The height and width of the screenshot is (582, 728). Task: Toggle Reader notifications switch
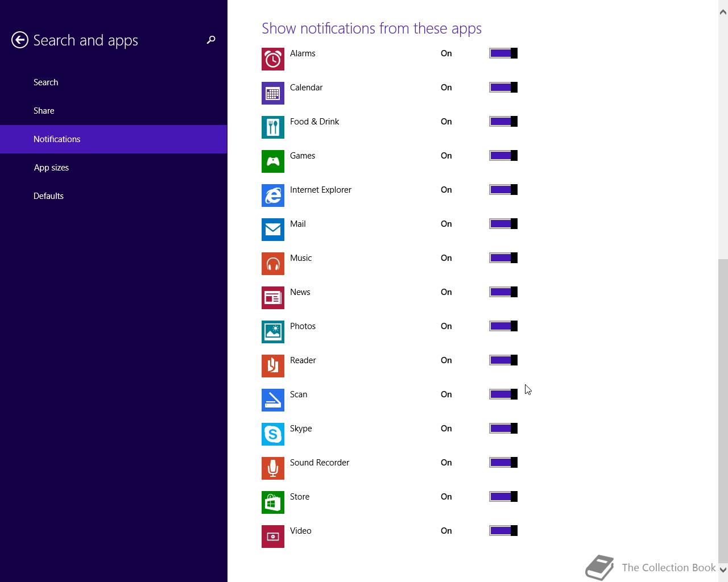point(503,360)
